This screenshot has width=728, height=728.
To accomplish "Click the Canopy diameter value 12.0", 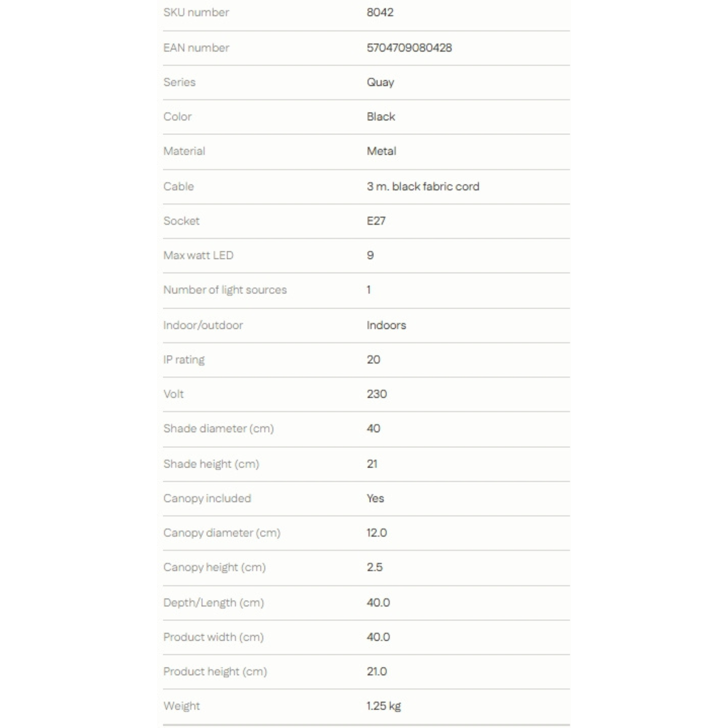I will 377,533.
